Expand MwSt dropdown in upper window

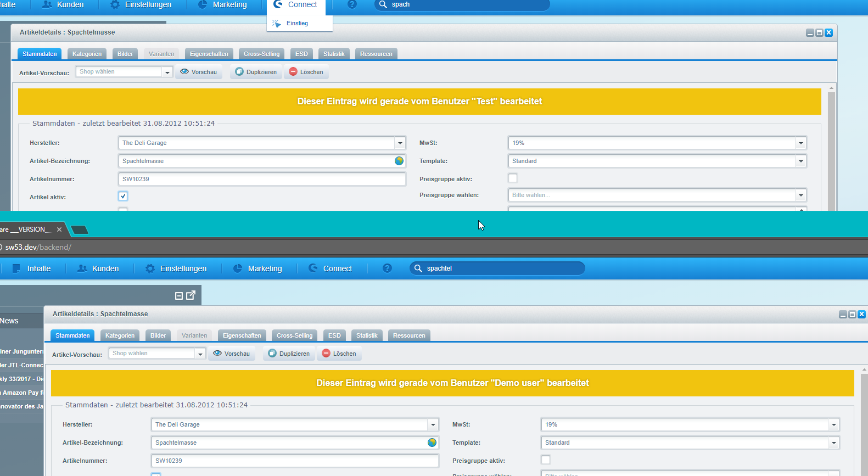pyautogui.click(x=800, y=143)
